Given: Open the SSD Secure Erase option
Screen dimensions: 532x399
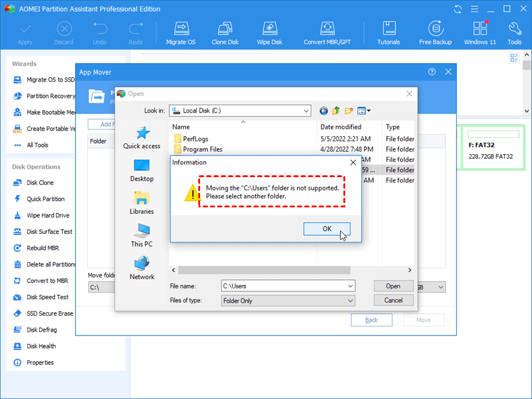Looking at the screenshot, I should [x=43, y=313].
